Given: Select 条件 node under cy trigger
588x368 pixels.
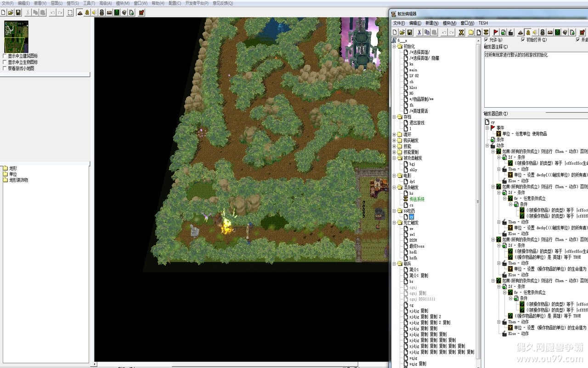Looking at the screenshot, I should point(500,139).
